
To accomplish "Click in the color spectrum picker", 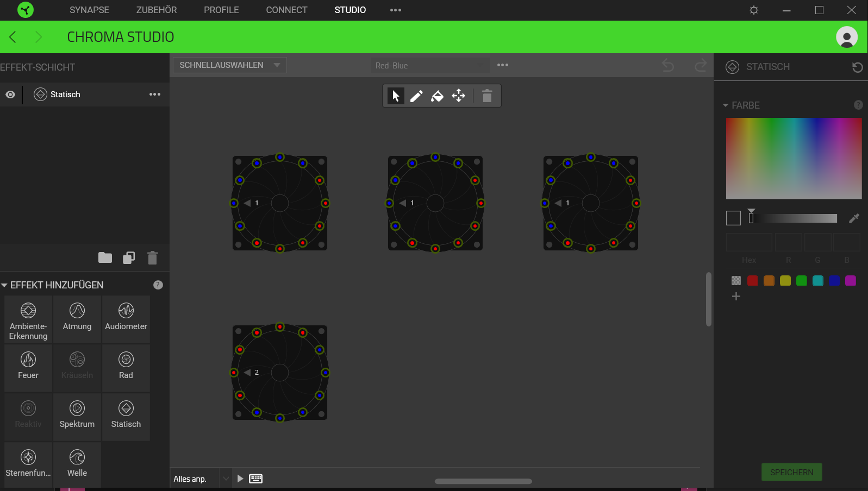I will click(794, 159).
